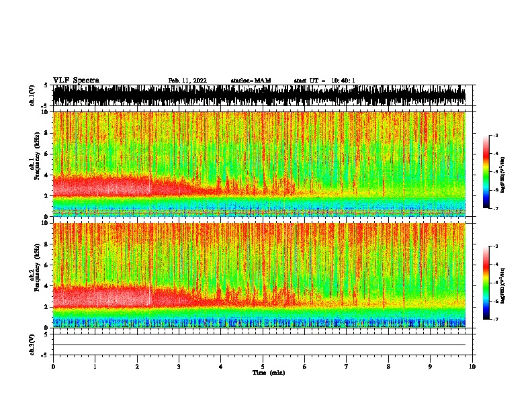Image resolution: width=532 pixels, height=411 pixels.
Task: Click time axis tick label "1"
Action: [95, 367]
